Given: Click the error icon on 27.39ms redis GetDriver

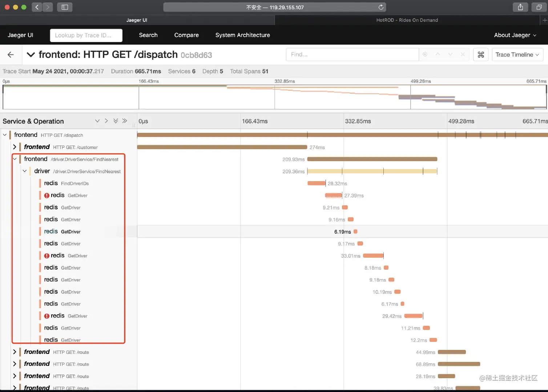Looking at the screenshot, I should coord(47,195).
